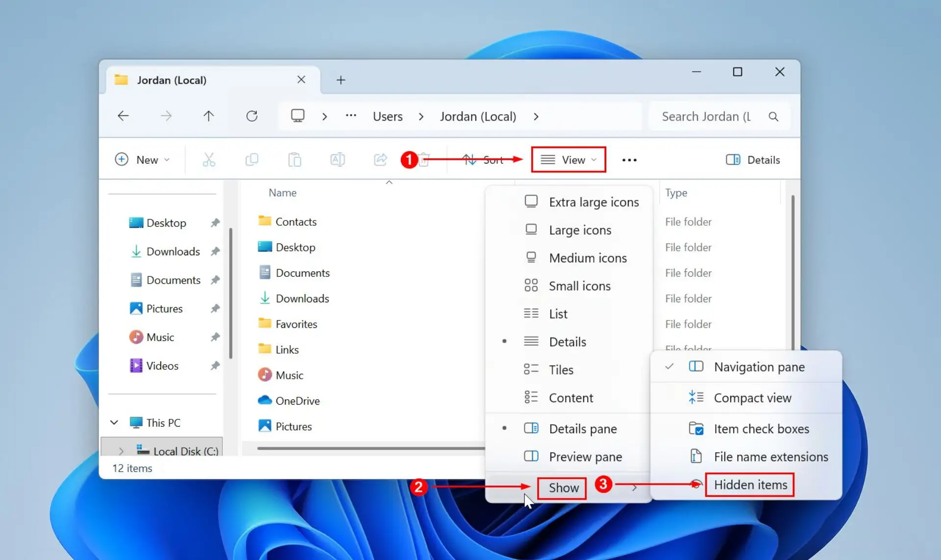Unpin Videos using its pin icon
The image size is (941, 560).
[x=215, y=365]
